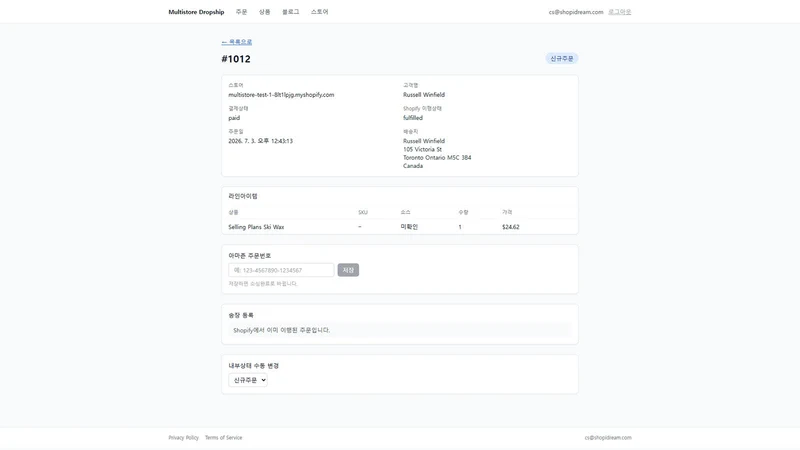Open the Terms of Service footer link

(x=223, y=438)
